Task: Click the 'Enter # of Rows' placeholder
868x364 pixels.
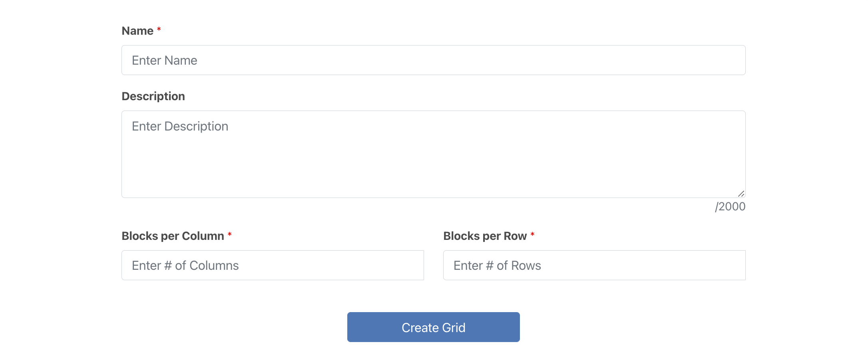Action: pos(497,266)
